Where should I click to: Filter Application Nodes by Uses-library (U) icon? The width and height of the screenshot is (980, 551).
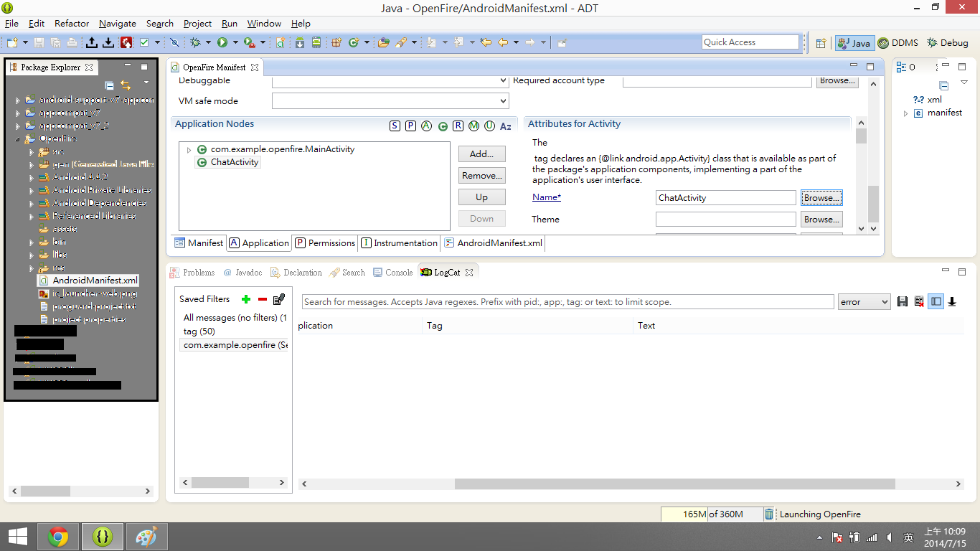[489, 126]
